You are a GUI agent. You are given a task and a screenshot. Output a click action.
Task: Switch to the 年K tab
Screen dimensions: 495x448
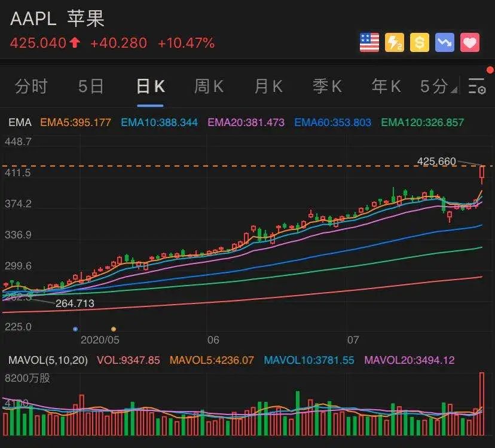tap(386, 86)
